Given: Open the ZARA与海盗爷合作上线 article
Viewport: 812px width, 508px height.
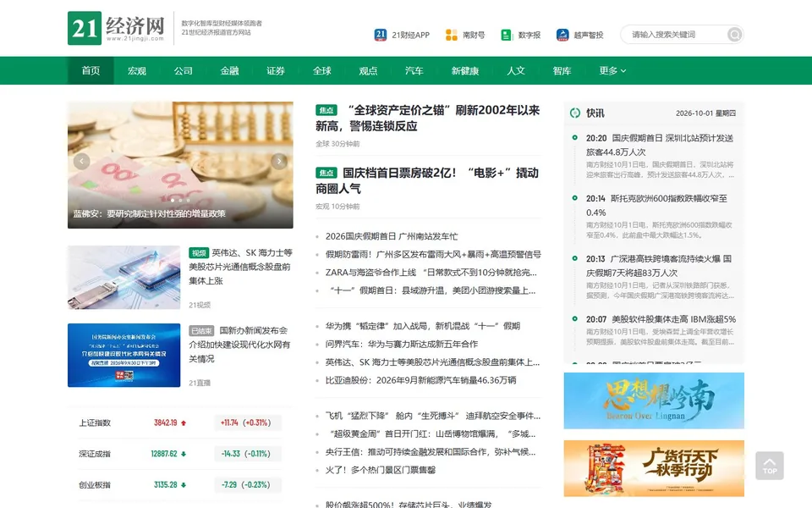Looking at the screenshot, I should point(431,273).
